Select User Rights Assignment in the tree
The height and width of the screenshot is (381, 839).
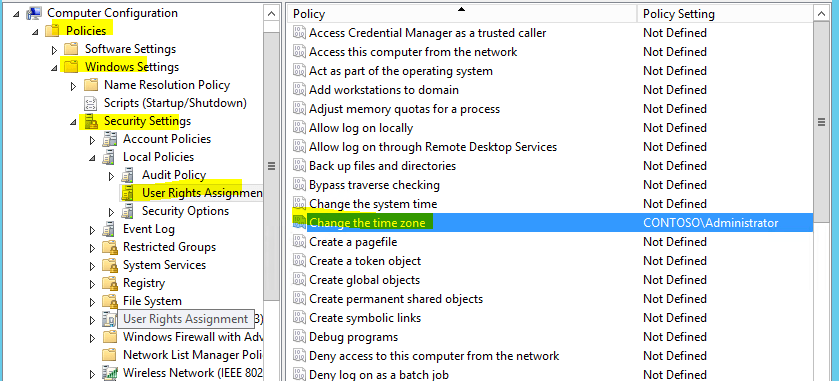[202, 193]
